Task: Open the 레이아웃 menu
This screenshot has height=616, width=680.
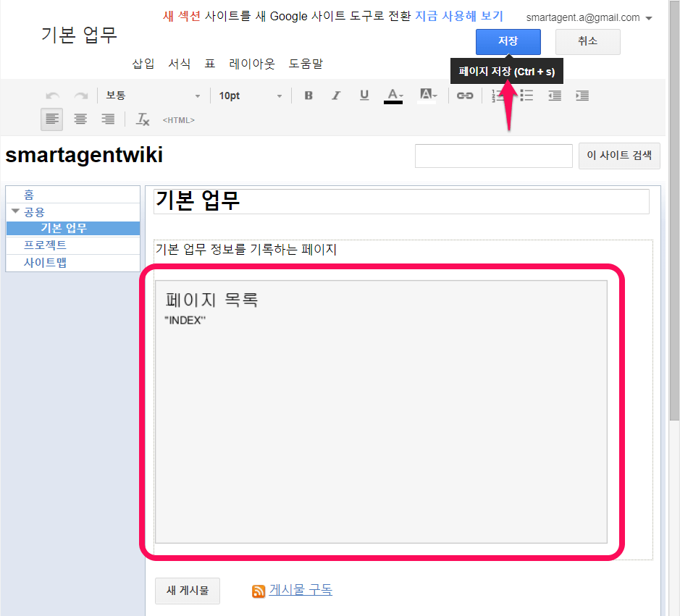Action: tap(252, 64)
